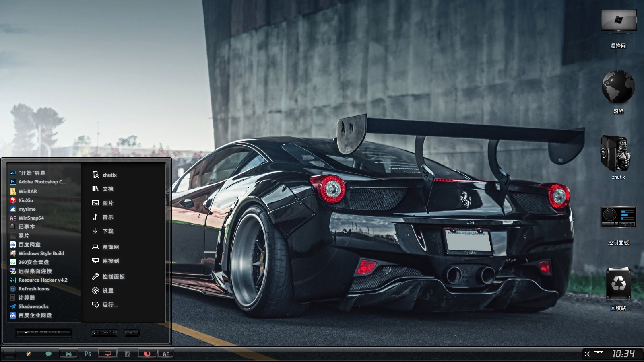Open the red monitor taskbar icon
Viewport: 644px width, 362px height.
108,354
